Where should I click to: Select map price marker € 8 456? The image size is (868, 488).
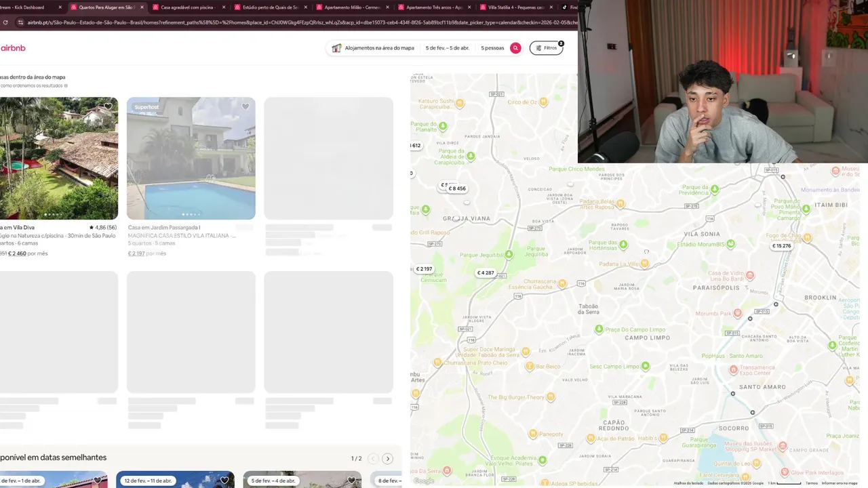click(x=458, y=189)
